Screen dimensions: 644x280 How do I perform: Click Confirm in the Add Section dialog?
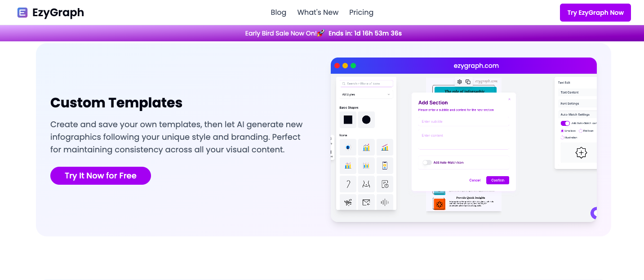click(x=497, y=180)
